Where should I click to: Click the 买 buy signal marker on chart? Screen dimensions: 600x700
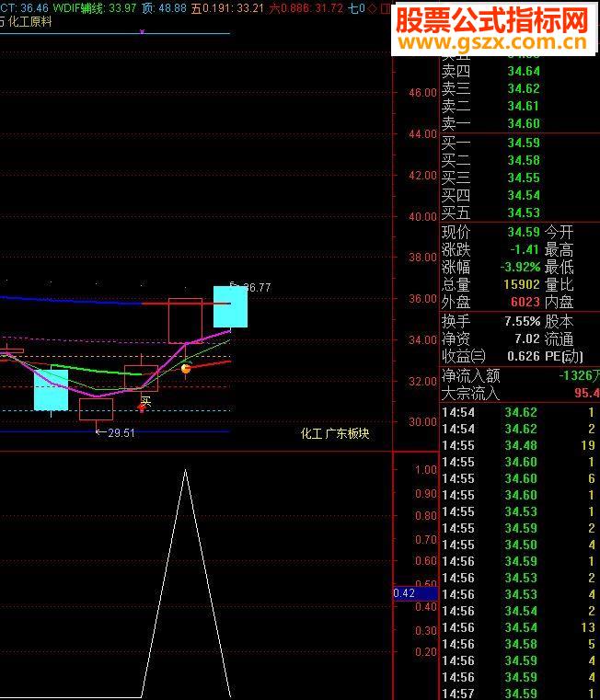point(145,401)
